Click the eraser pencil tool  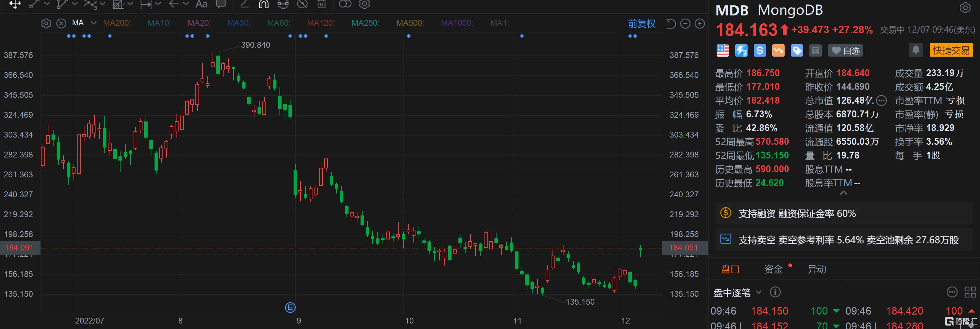tap(244, 4)
